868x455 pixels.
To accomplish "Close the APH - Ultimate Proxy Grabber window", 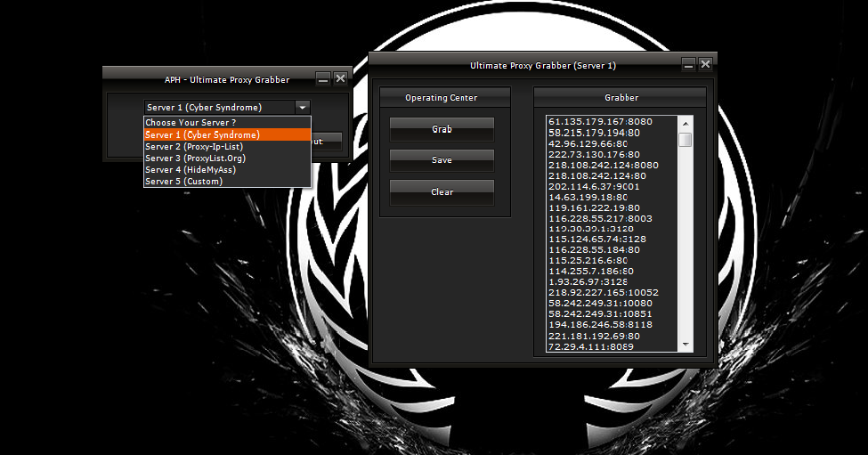I will [x=340, y=78].
